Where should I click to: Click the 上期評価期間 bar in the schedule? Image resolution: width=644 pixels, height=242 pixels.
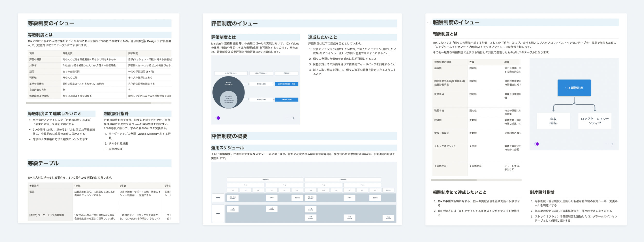265,180
